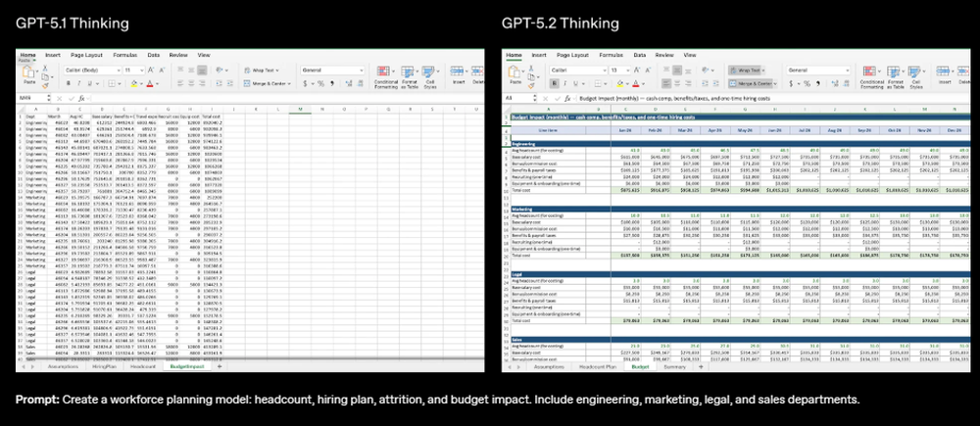Toggle Underline in GPT-5.1 window
The height and width of the screenshot is (426, 980).
89,83
